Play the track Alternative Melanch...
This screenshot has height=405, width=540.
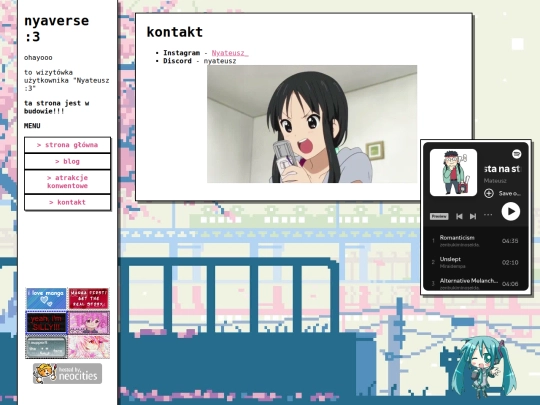pyautogui.click(x=475, y=283)
